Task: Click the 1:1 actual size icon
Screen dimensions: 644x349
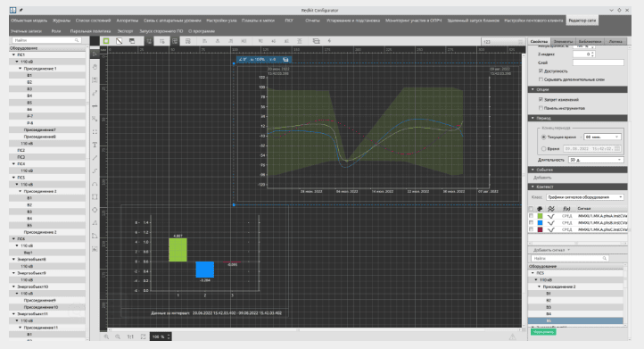Action: pos(130,337)
